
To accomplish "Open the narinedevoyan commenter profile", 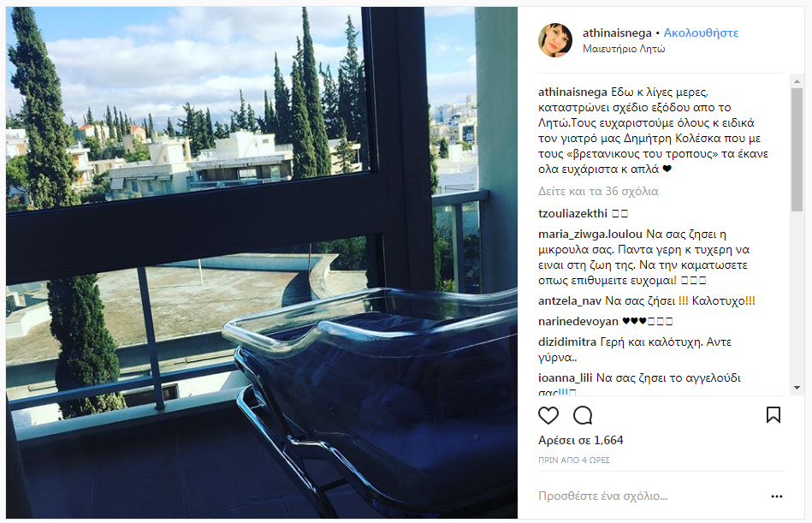I will [578, 322].
